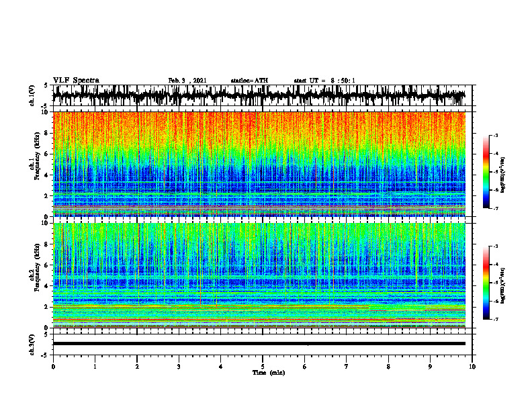Click the time axis tick label 7
Viewport: 532px width, 411px height.
[x=347, y=367]
